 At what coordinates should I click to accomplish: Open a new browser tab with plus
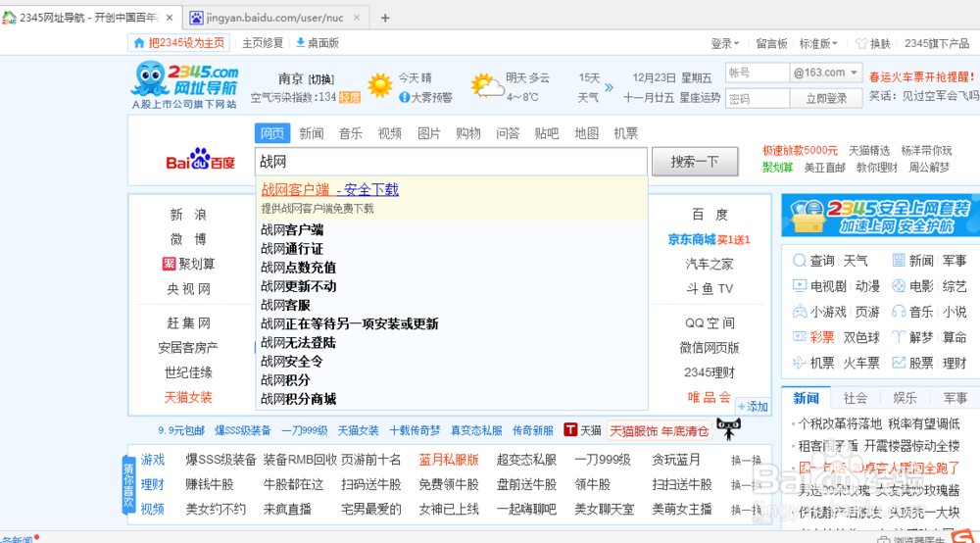pos(385,18)
